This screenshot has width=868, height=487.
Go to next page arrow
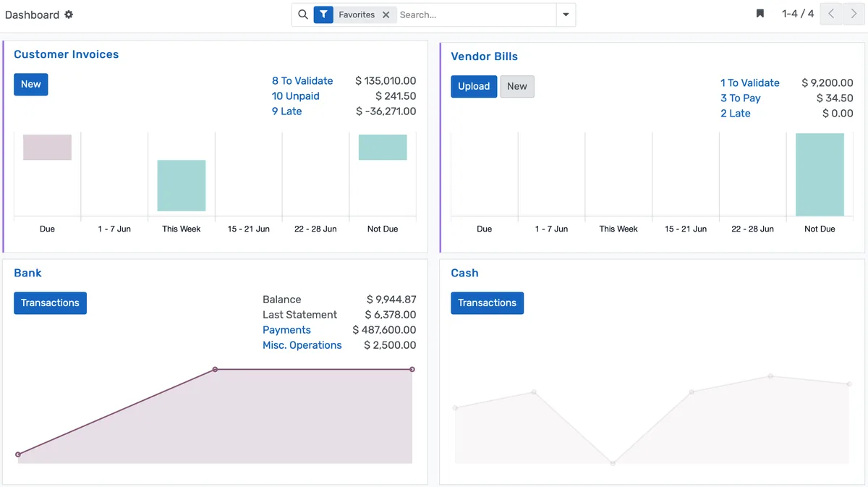click(x=854, y=14)
